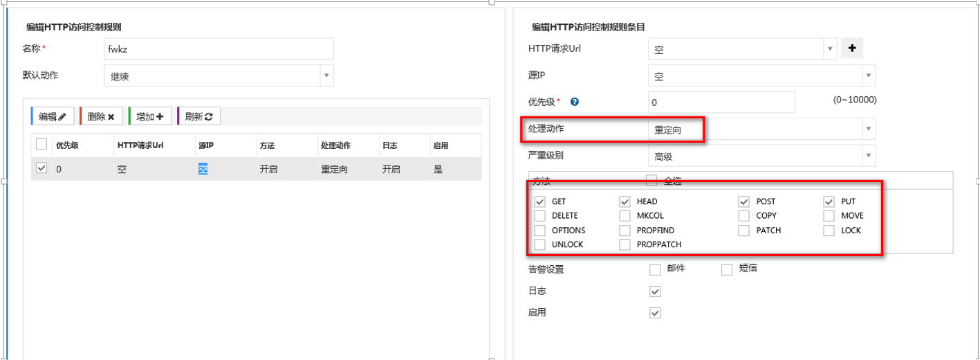This screenshot has width=980, height=360.
Task: Uncheck the HEAD method checkbox
Action: [x=625, y=201]
